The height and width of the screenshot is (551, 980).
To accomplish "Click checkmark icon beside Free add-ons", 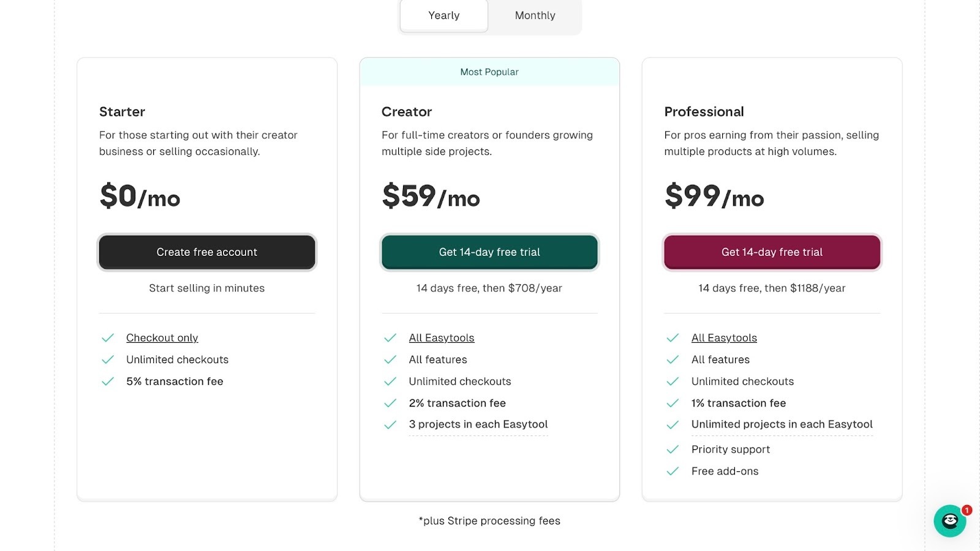I will click(x=673, y=471).
